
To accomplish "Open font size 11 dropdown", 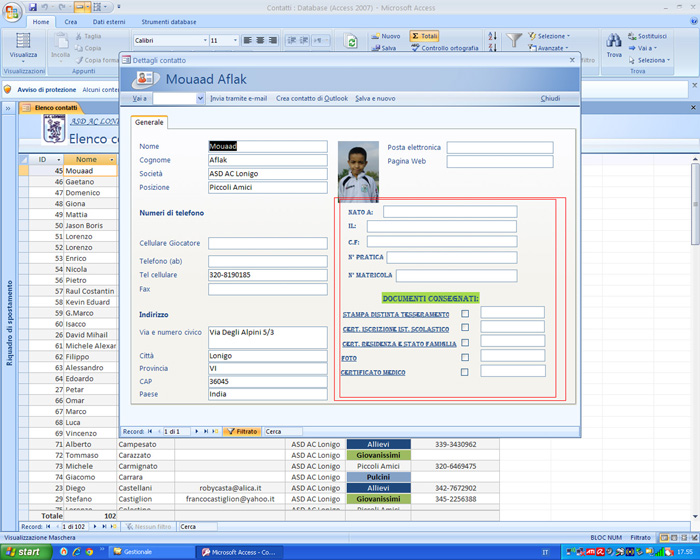I will 235,40.
